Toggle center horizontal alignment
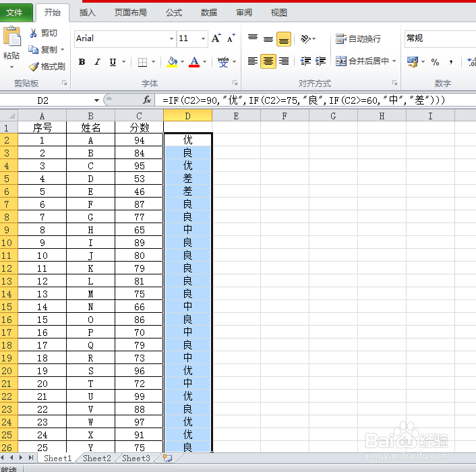Screen dimensions: 476x472 (268, 61)
